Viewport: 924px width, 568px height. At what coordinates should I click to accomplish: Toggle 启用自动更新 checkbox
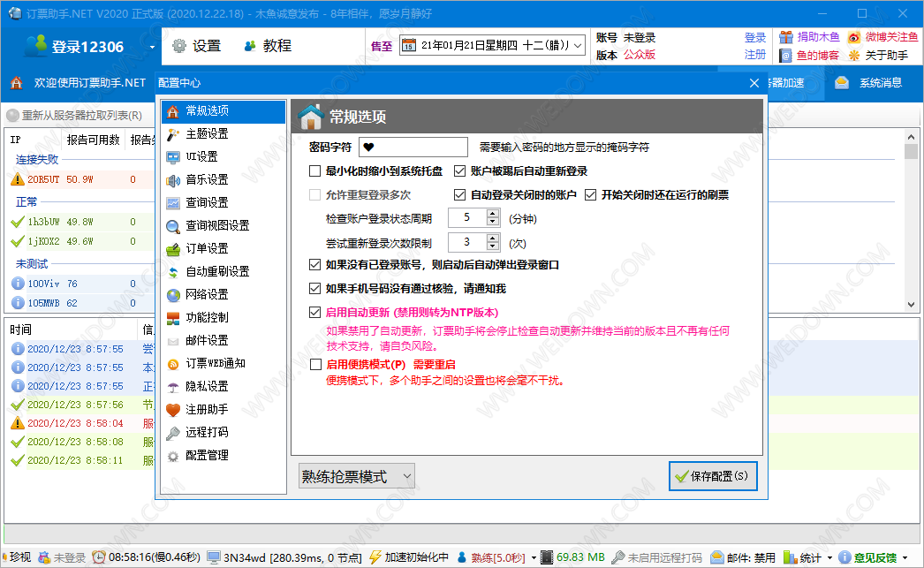(x=315, y=312)
